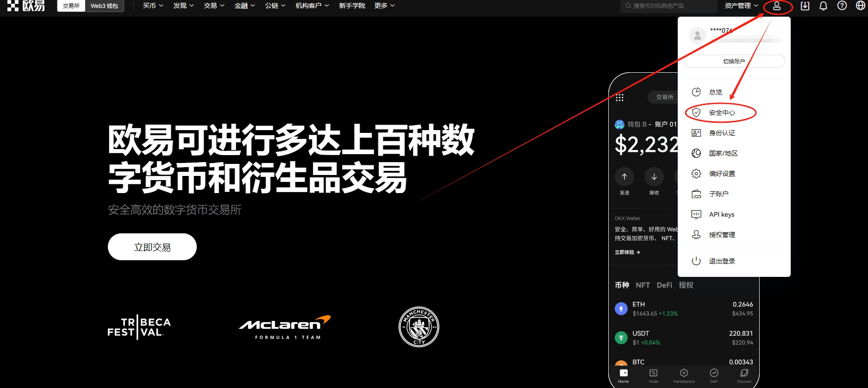Click the phone 交易所 pill button
The height and width of the screenshot is (388, 868).
coord(663,97)
